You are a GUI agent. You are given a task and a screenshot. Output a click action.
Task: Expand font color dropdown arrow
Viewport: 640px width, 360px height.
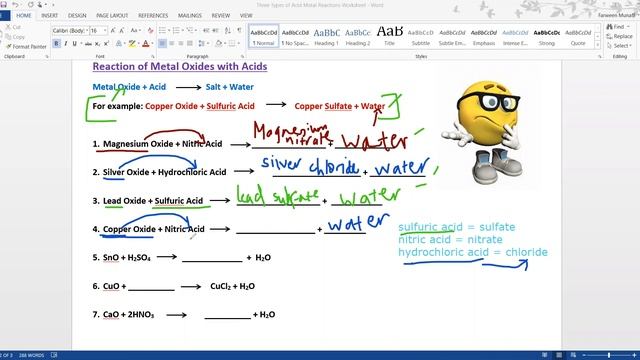[x=152, y=44]
